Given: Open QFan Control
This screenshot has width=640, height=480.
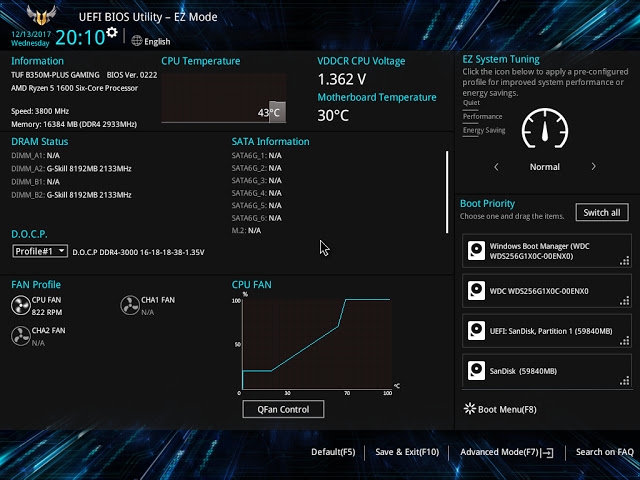Looking at the screenshot, I should pyautogui.click(x=283, y=409).
